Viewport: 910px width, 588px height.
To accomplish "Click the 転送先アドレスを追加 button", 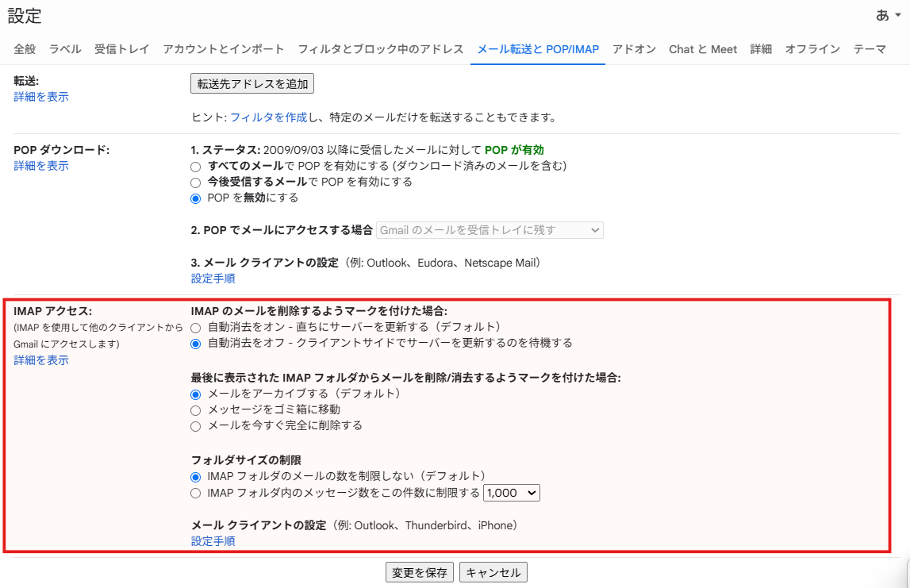I will [x=251, y=83].
